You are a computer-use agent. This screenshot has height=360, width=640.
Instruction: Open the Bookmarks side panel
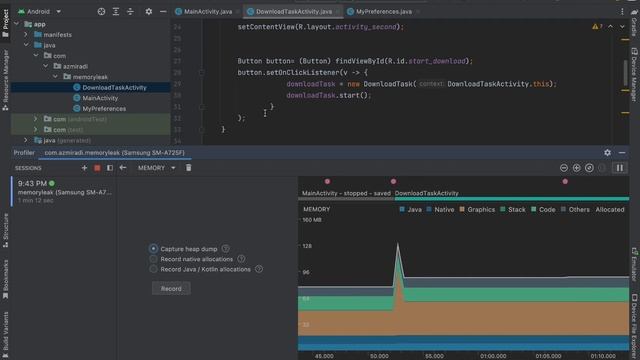[5, 280]
